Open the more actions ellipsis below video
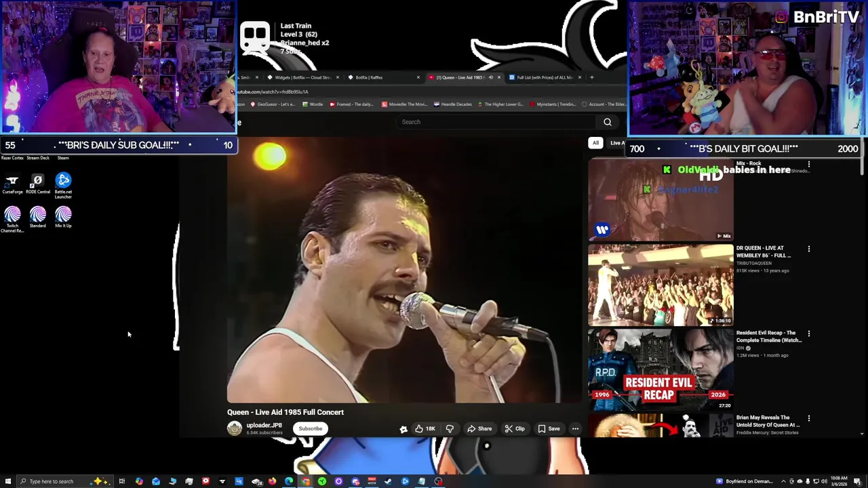 pos(575,428)
